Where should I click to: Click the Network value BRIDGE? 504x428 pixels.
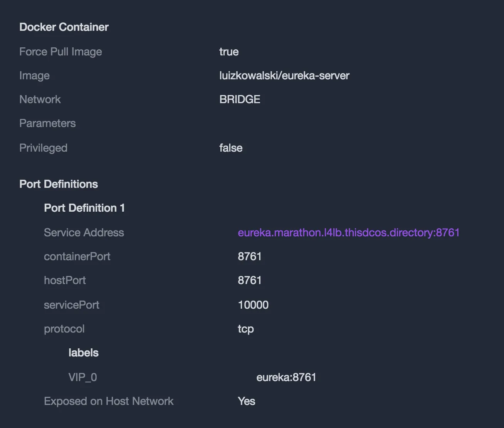tap(240, 99)
